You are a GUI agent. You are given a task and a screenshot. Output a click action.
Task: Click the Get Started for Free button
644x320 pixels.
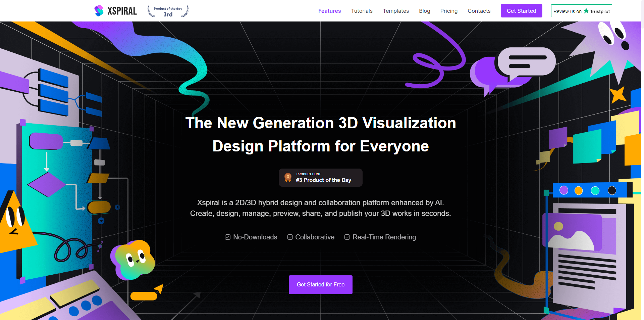pyautogui.click(x=320, y=285)
